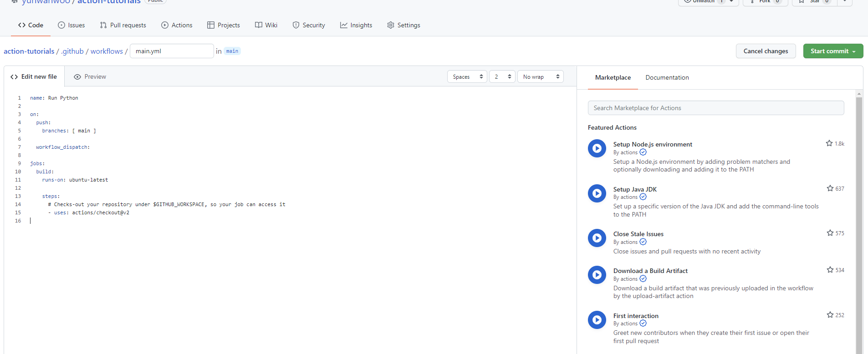Viewport: 868px width, 354px height.
Task: Open the Code tab
Action: pos(31,25)
